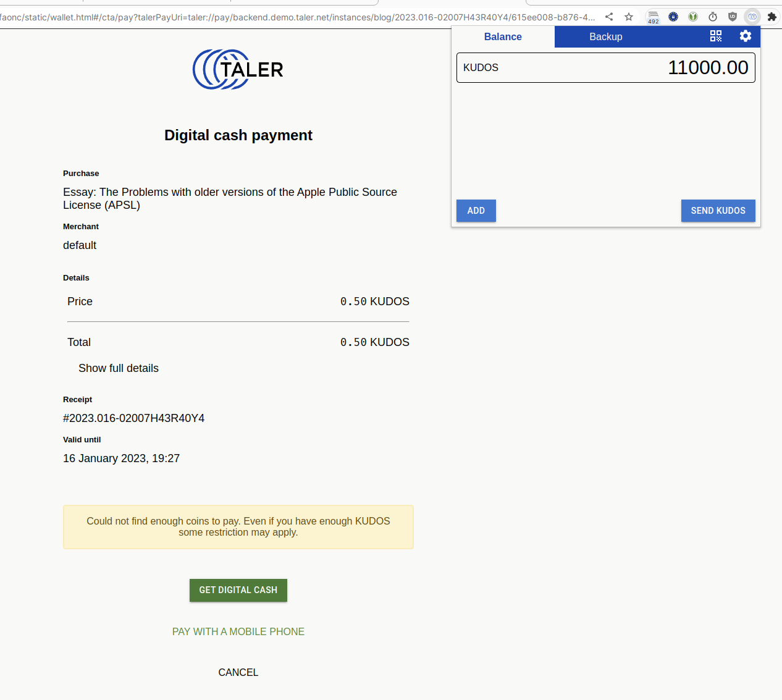The width and height of the screenshot is (782, 700).
Task: Choose PAY WITH A MOBILE PHONE
Action: (238, 631)
